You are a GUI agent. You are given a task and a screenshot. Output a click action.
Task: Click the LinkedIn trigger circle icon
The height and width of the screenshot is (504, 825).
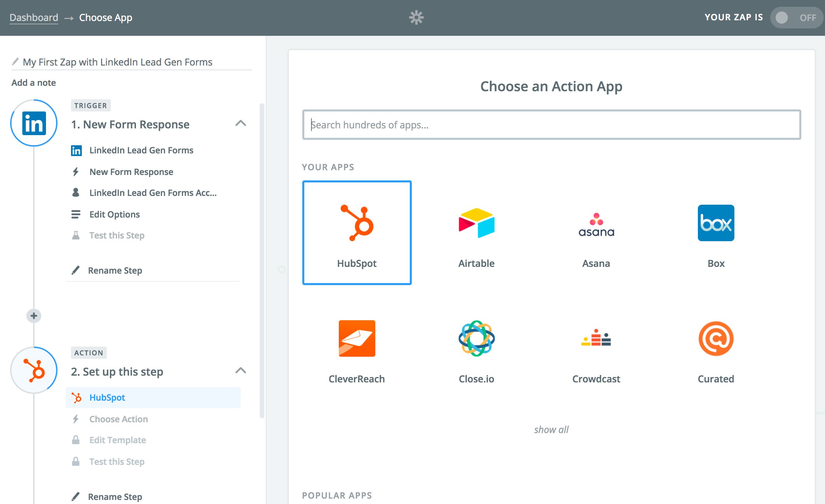(34, 123)
